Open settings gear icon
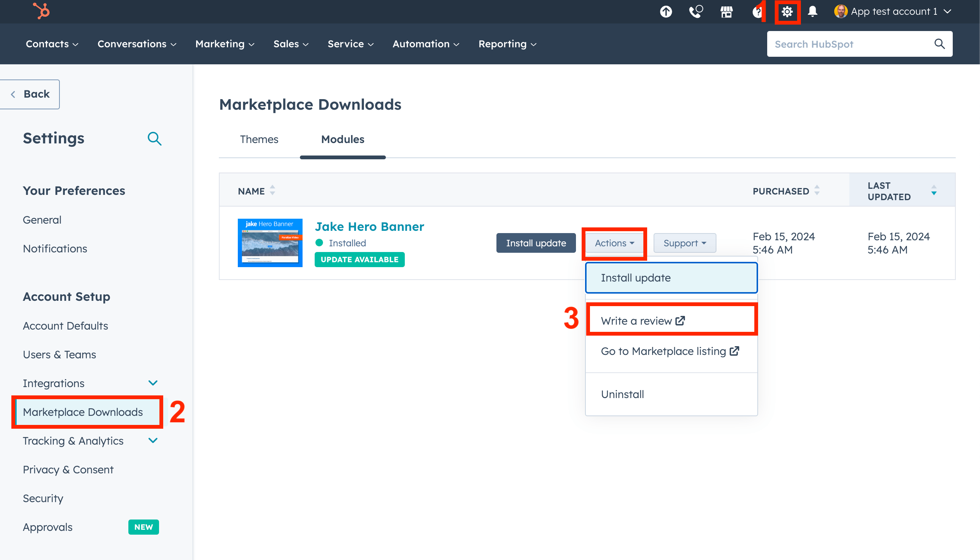 click(x=787, y=12)
